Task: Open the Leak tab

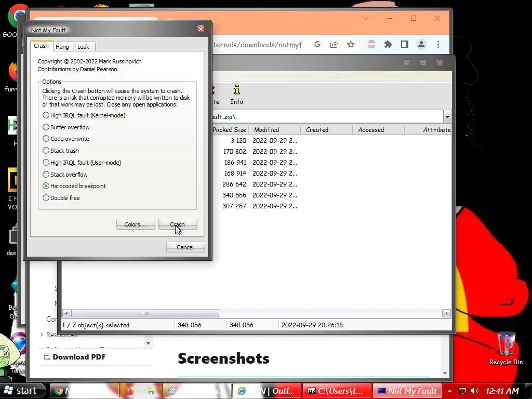Action: tap(84, 47)
